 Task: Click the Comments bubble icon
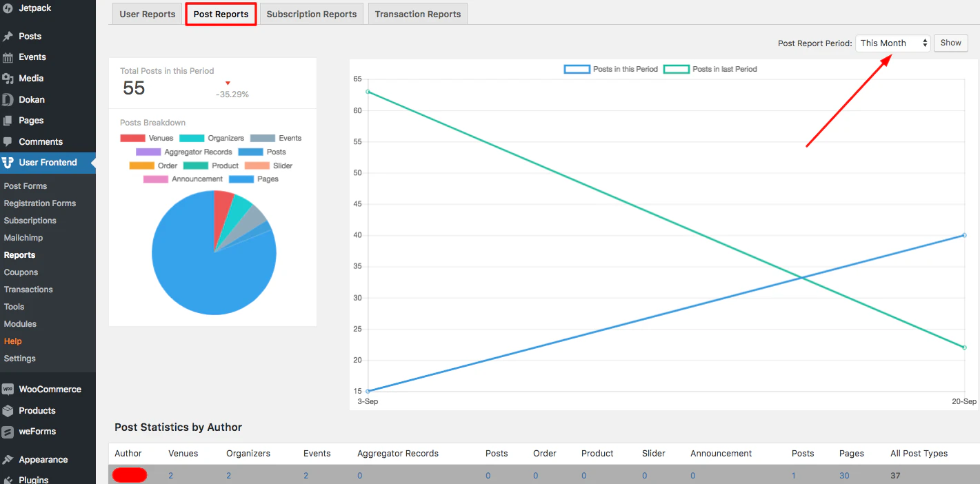coord(8,142)
